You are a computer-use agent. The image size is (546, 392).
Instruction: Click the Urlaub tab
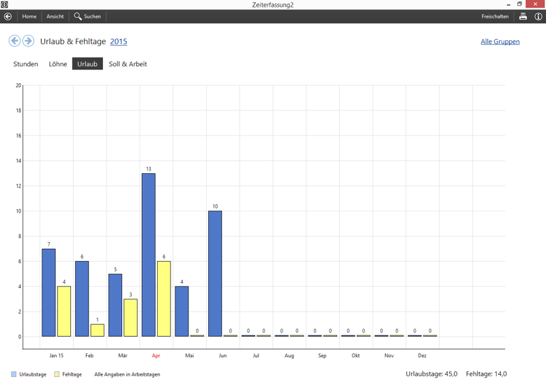point(87,64)
